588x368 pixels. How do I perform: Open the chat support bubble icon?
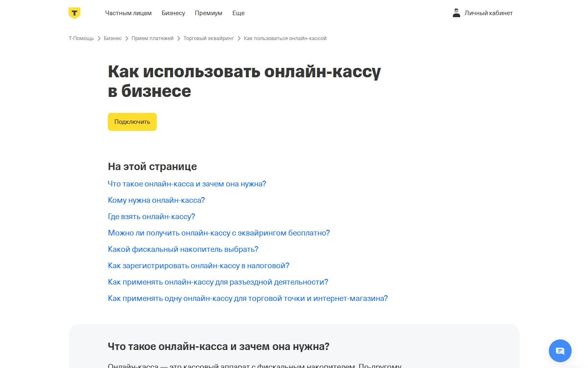(560, 351)
